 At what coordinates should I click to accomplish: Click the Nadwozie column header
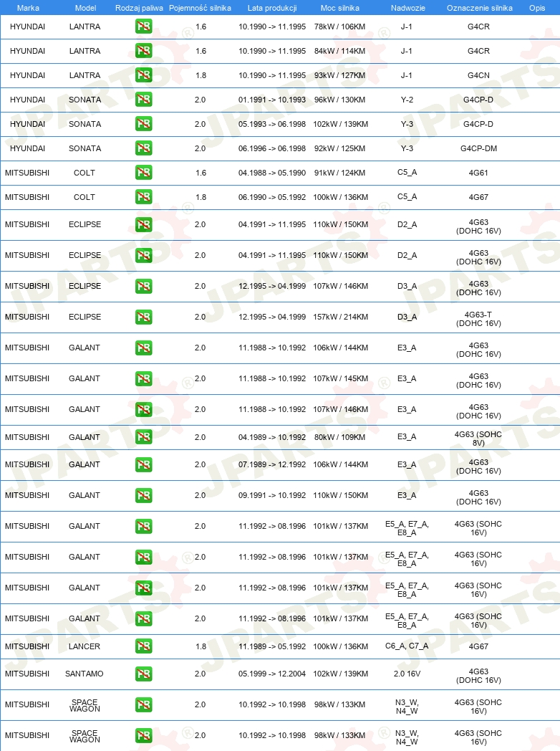(407, 8)
